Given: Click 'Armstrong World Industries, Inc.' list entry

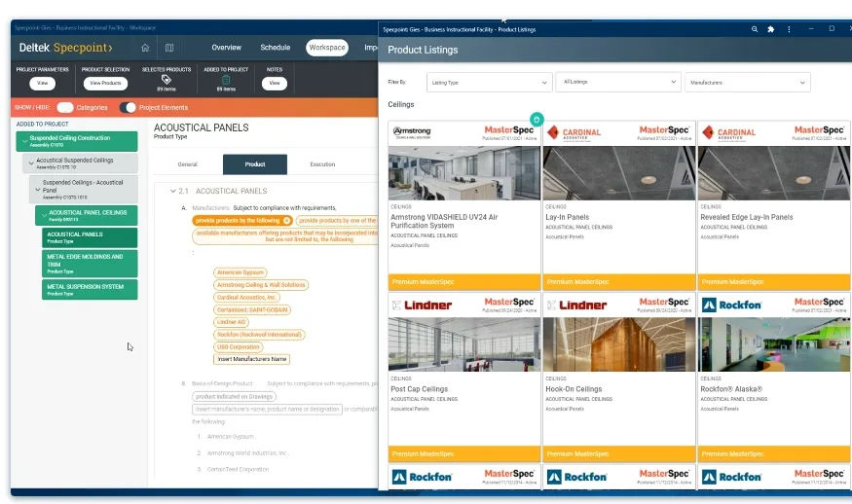Looking at the screenshot, I should [247, 453].
